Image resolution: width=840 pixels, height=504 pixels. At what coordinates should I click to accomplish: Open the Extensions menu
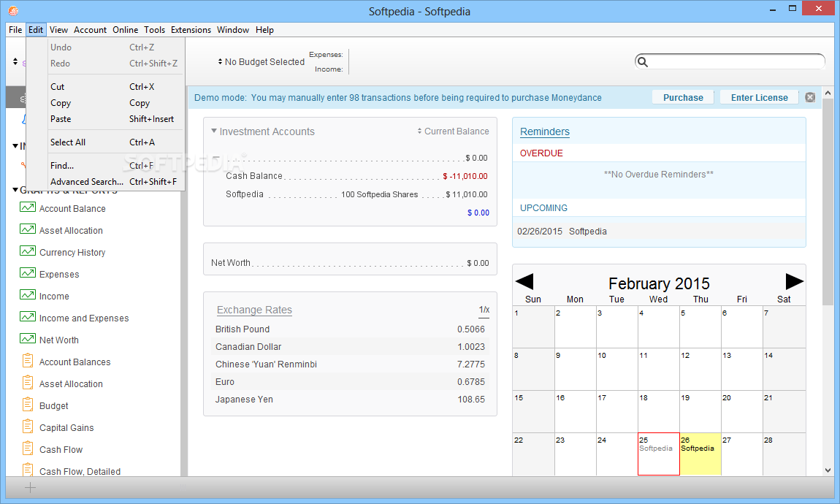point(191,30)
